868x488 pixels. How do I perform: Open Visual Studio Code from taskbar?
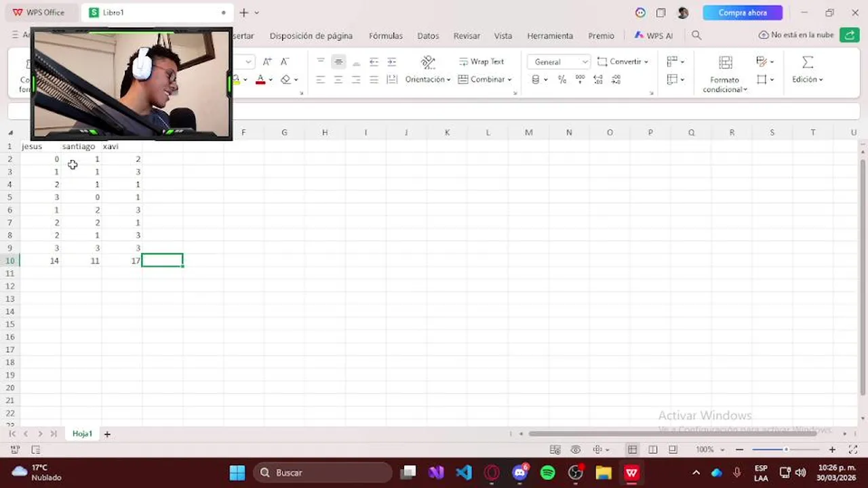464,472
